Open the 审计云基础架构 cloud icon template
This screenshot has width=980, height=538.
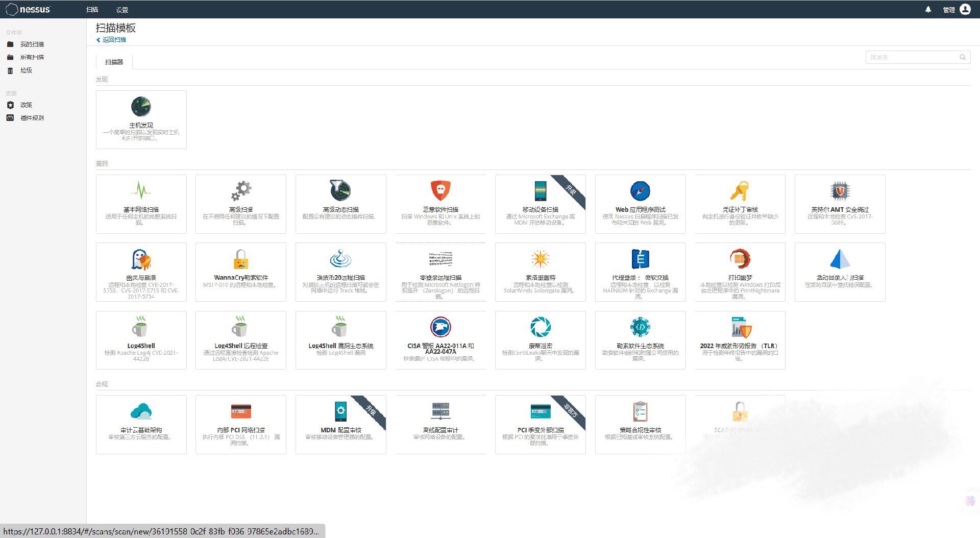(x=141, y=411)
